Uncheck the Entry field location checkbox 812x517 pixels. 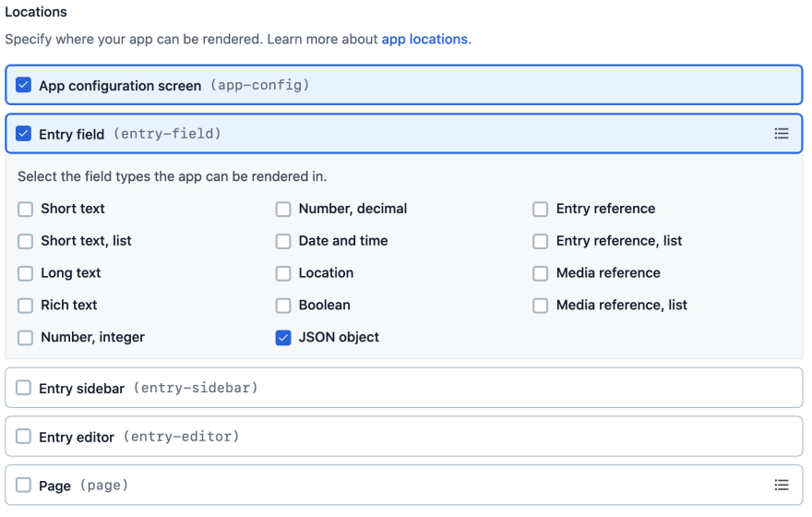[23, 134]
